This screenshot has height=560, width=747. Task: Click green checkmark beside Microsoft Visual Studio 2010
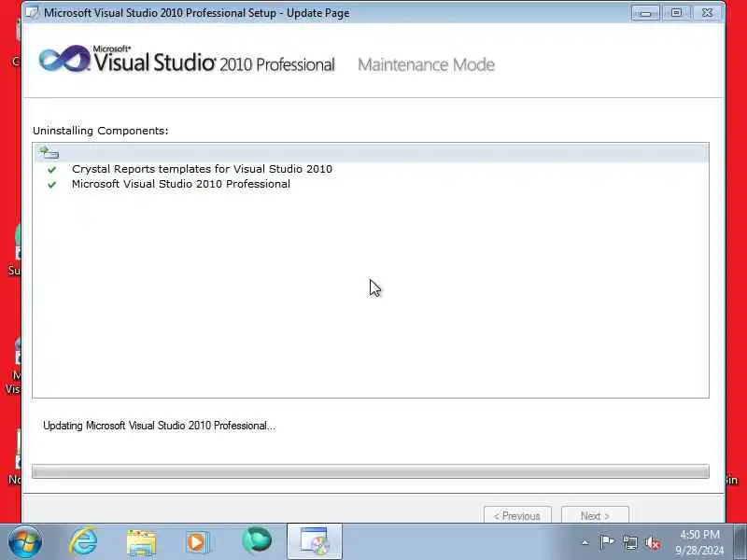click(x=52, y=185)
